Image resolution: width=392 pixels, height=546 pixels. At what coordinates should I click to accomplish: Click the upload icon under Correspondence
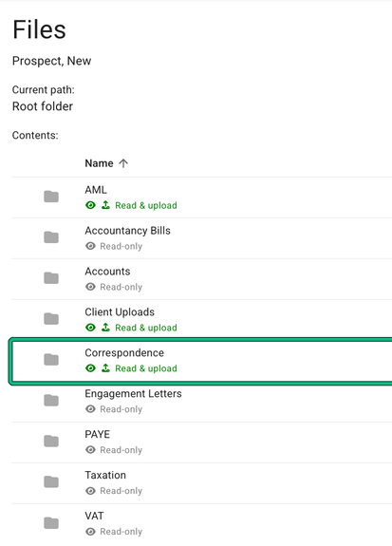coord(105,368)
